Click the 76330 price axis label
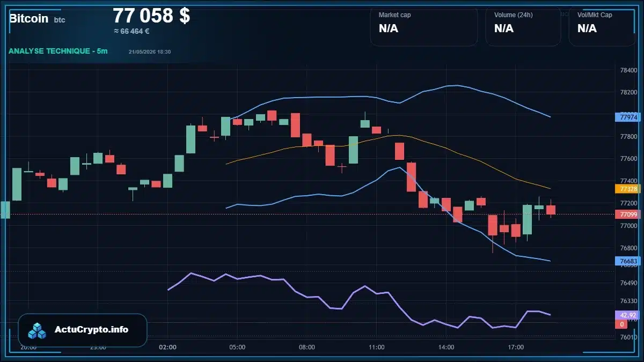This screenshot has height=362, width=644. pyautogui.click(x=628, y=301)
